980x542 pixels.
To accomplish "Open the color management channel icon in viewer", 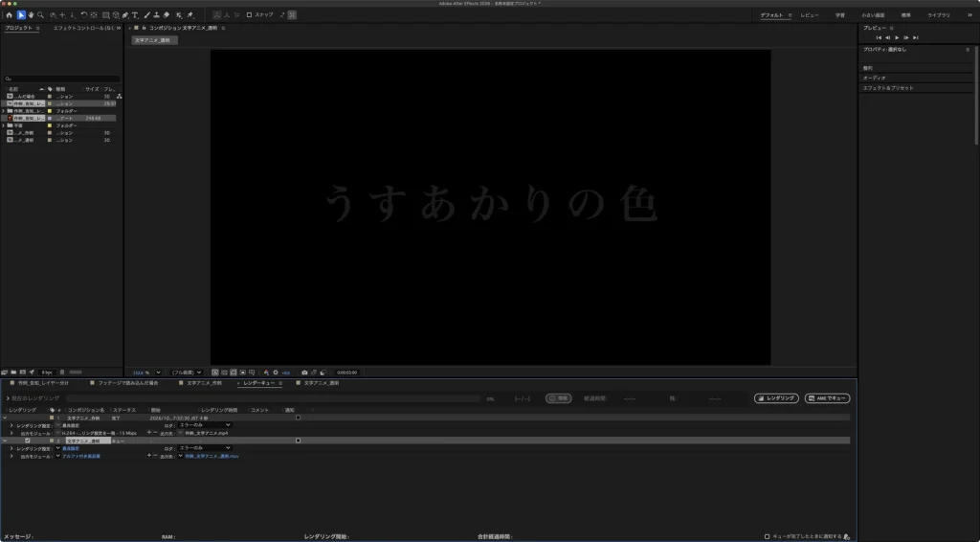I will coord(266,373).
